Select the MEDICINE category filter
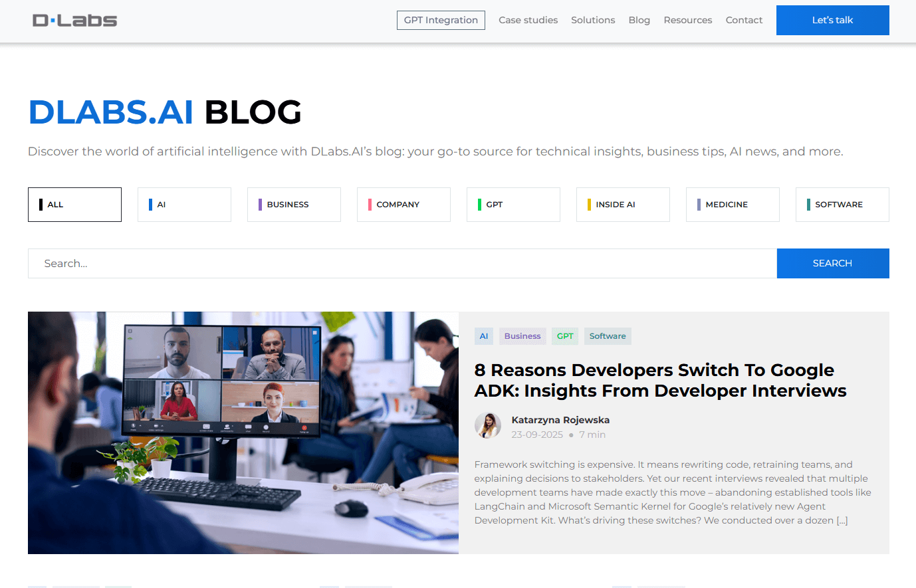The width and height of the screenshot is (916, 588). point(733,204)
